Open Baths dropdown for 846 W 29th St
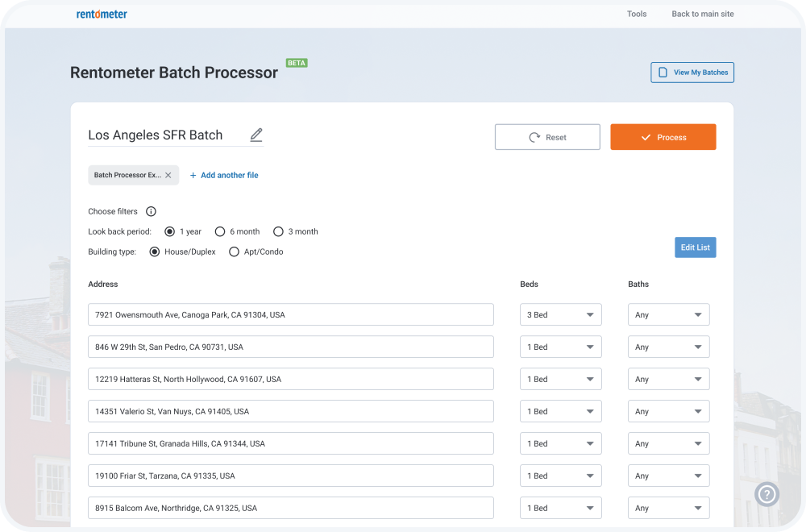The height and width of the screenshot is (532, 806). (x=669, y=347)
